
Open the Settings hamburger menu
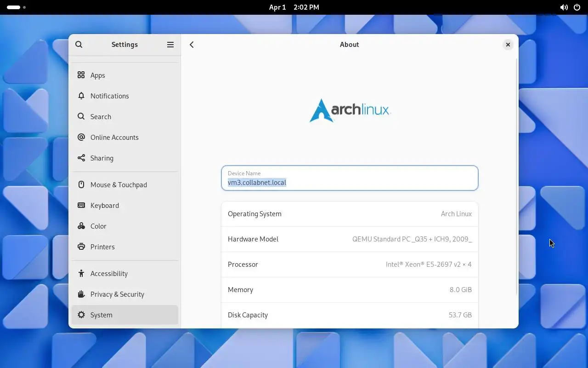click(x=170, y=45)
